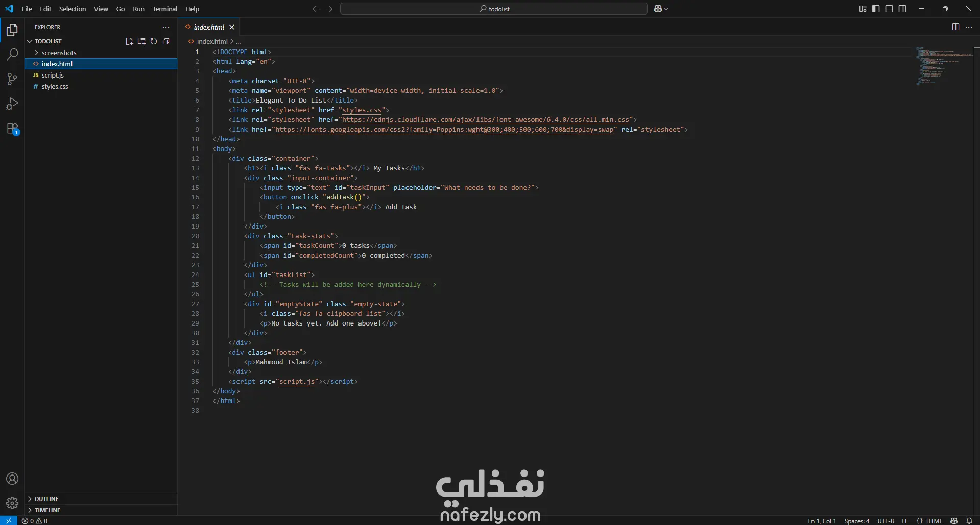Open the Run and Debug view
Screen dimensions: 980x525
[12, 104]
